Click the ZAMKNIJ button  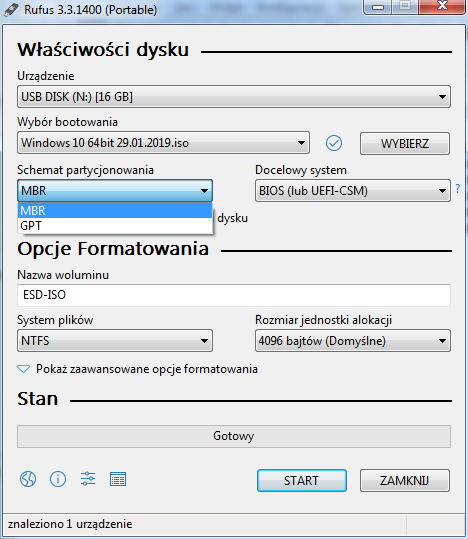405,481
